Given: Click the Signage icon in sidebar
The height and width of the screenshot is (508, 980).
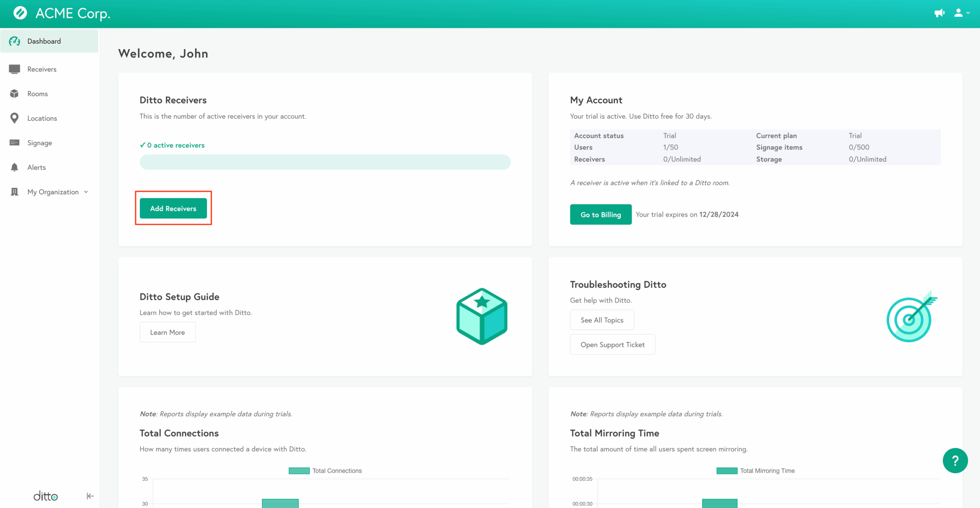Looking at the screenshot, I should point(15,143).
